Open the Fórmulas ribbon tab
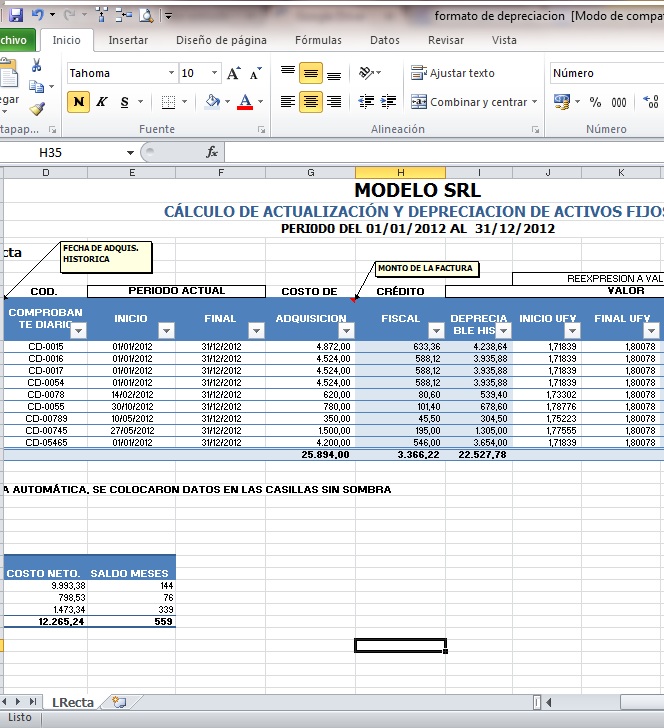 click(318, 40)
